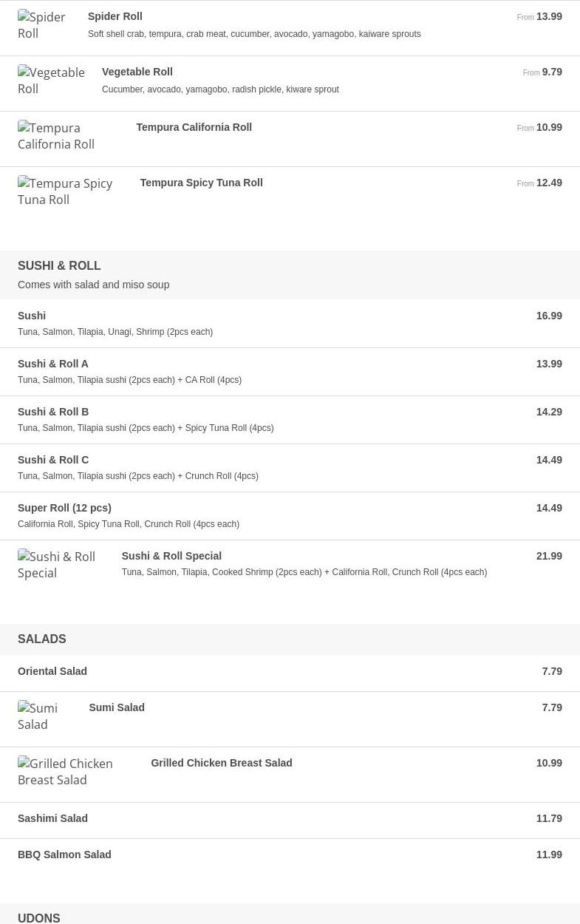Select the Oriental Salad item
This screenshot has width=580, height=924.
[x=52, y=671]
